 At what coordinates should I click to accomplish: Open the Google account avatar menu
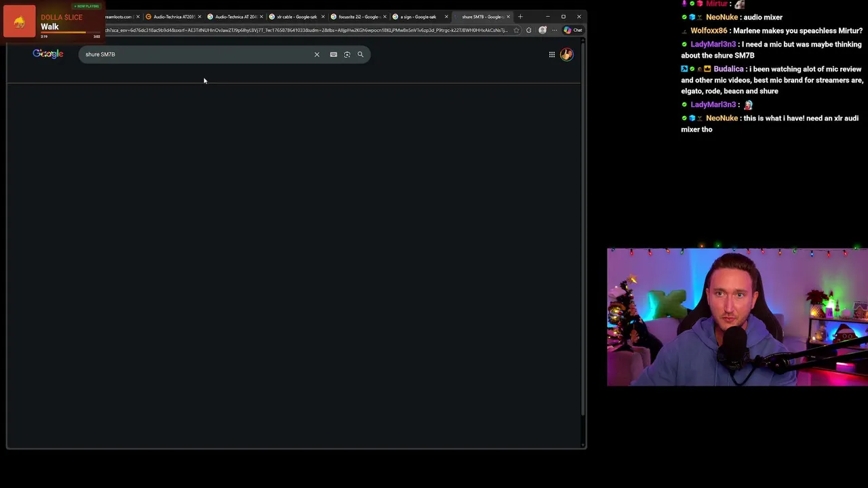point(566,54)
